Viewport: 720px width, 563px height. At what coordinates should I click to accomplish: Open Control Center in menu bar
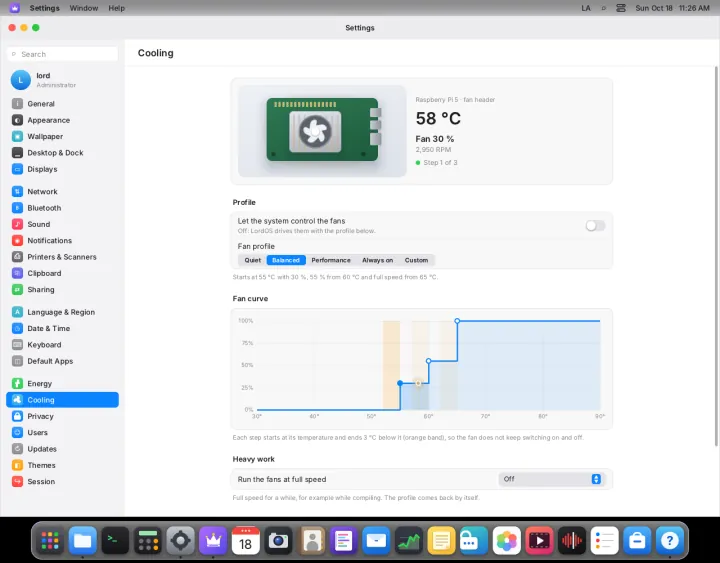point(620,8)
